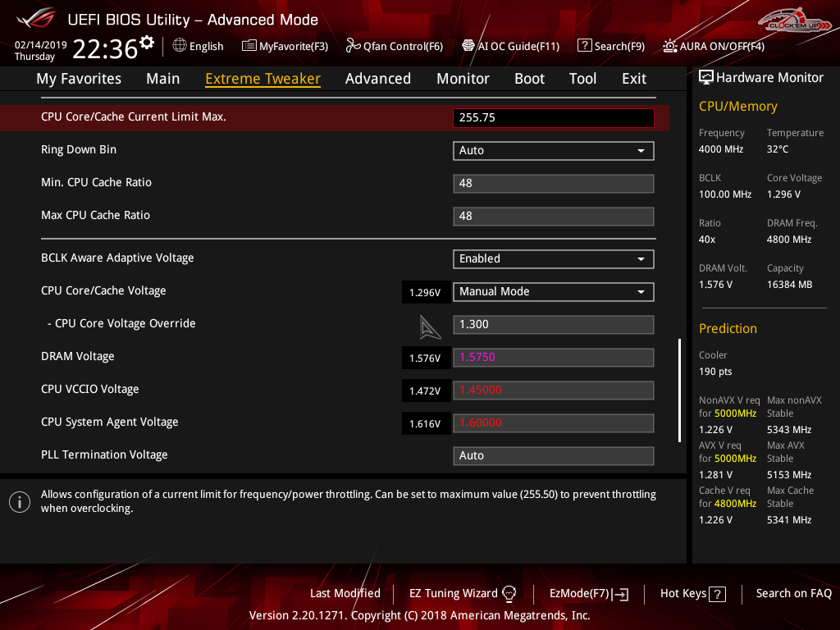Start EZ Tuning Wizard bulb icon
Screen dimensions: 840x630
tap(509, 594)
